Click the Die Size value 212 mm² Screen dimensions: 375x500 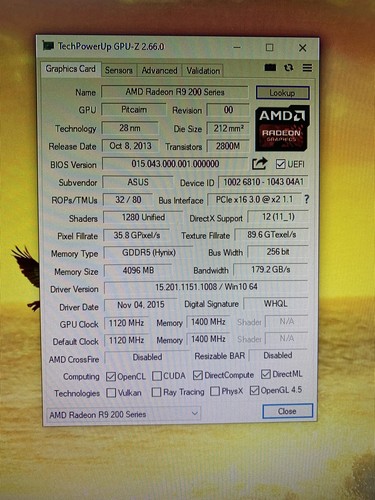point(228,128)
